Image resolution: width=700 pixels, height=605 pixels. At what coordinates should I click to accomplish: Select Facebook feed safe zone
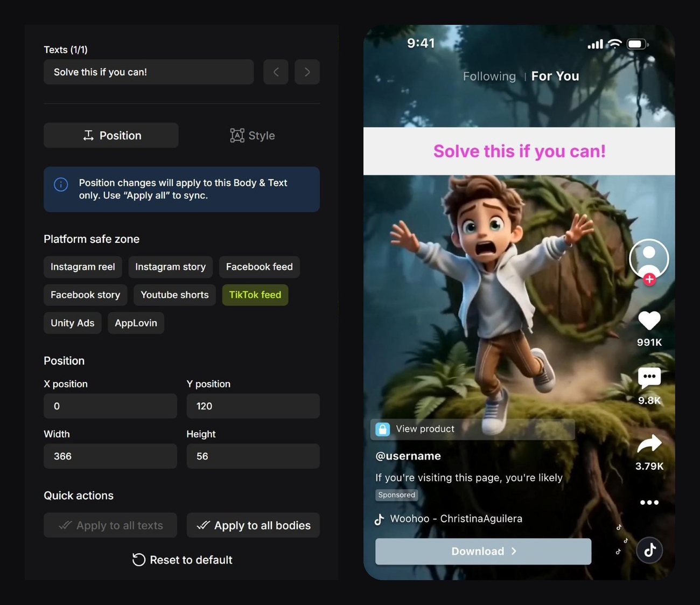pos(260,267)
